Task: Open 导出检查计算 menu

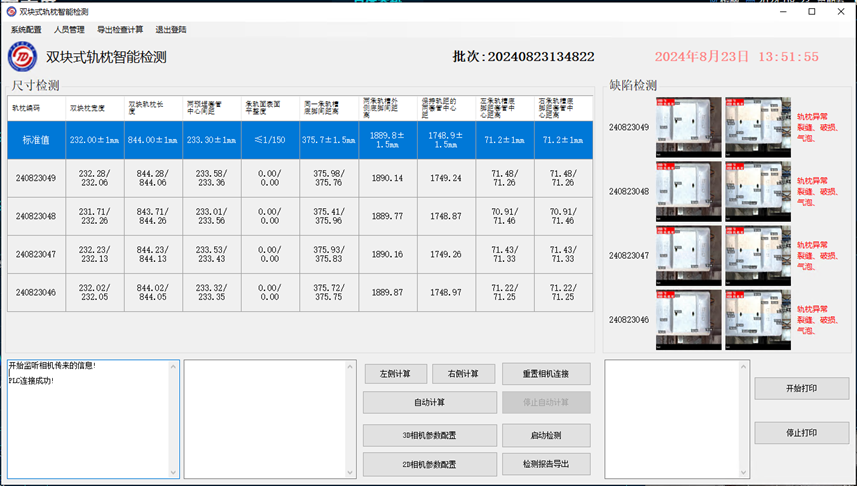Action: 120,30
